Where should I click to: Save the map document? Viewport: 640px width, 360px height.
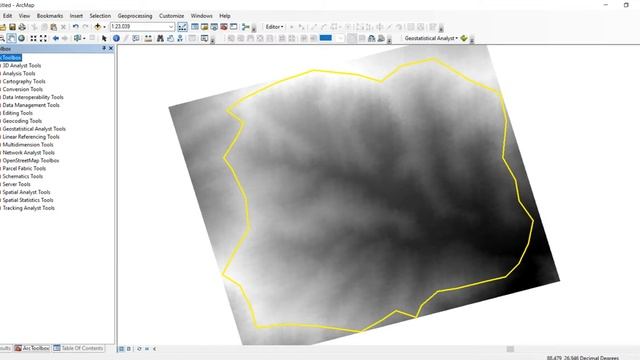tap(12, 27)
